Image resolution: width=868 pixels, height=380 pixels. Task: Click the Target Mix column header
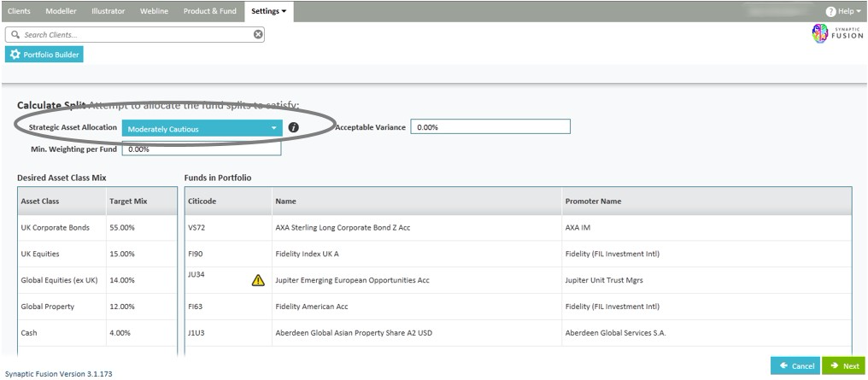[x=141, y=202]
